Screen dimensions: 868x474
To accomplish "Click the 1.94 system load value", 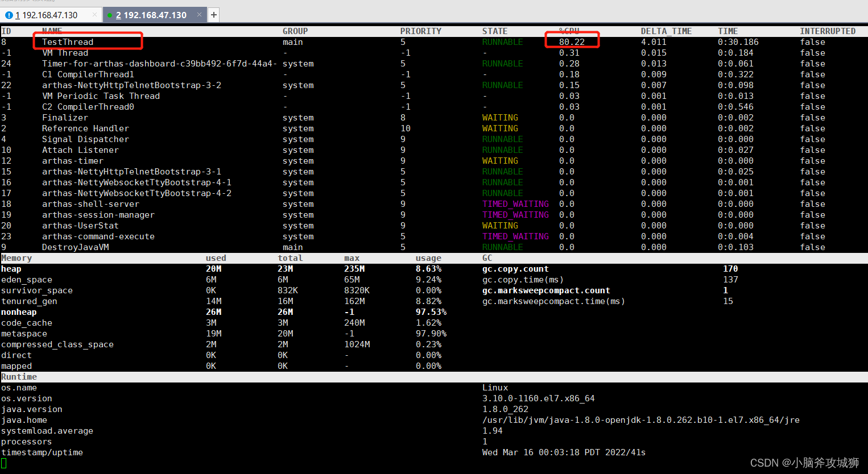I will 492,431.
